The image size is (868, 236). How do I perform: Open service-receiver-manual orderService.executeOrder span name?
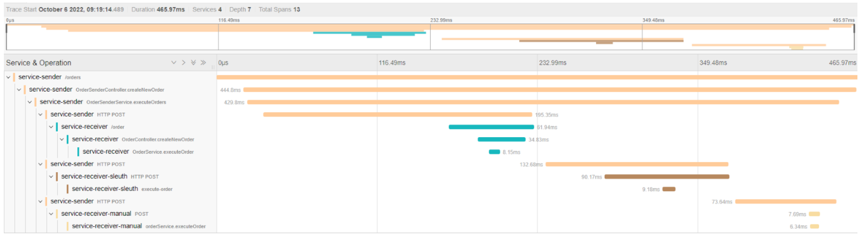107,226
